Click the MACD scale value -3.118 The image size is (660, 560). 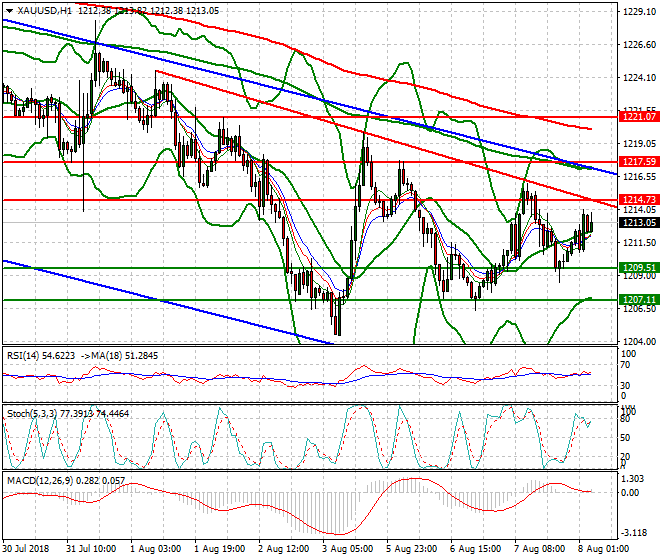(633, 533)
